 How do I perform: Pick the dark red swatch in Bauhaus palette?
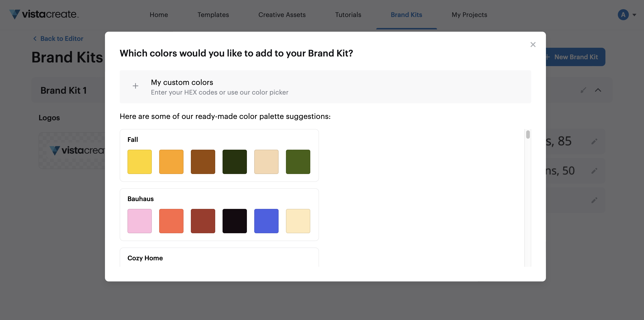pyautogui.click(x=203, y=221)
